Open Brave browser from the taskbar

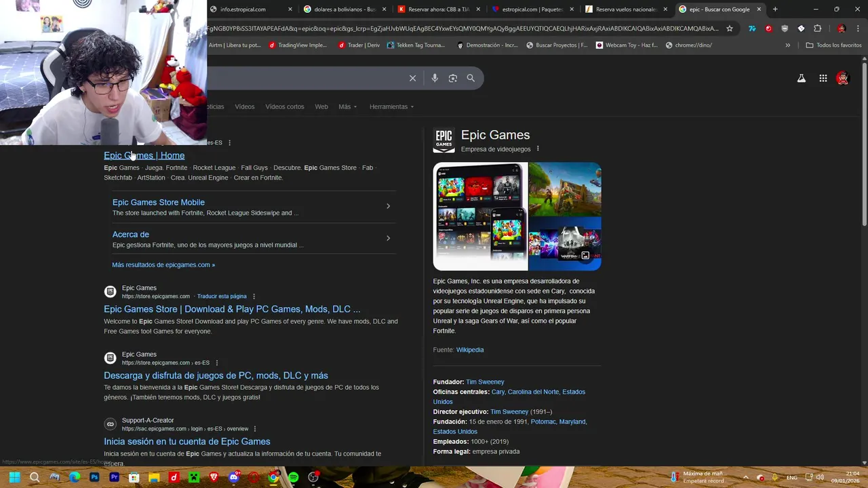pyautogui.click(x=214, y=477)
